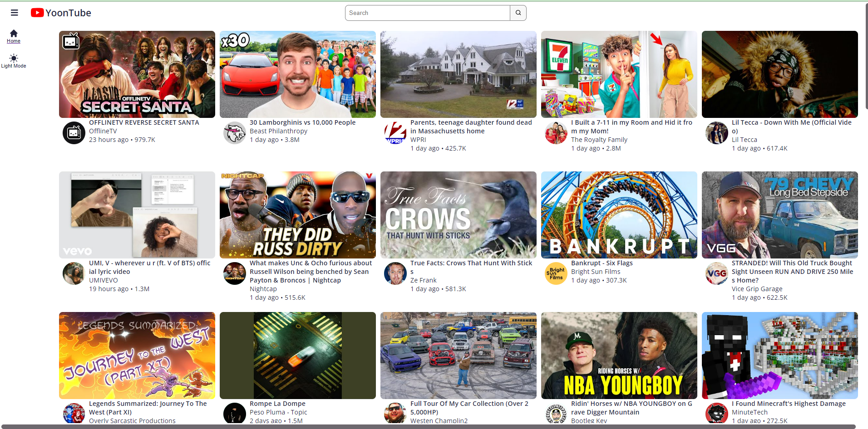The width and height of the screenshot is (868, 429).
Task: Open True Facts Crows video thumbnail
Action: [458, 215]
